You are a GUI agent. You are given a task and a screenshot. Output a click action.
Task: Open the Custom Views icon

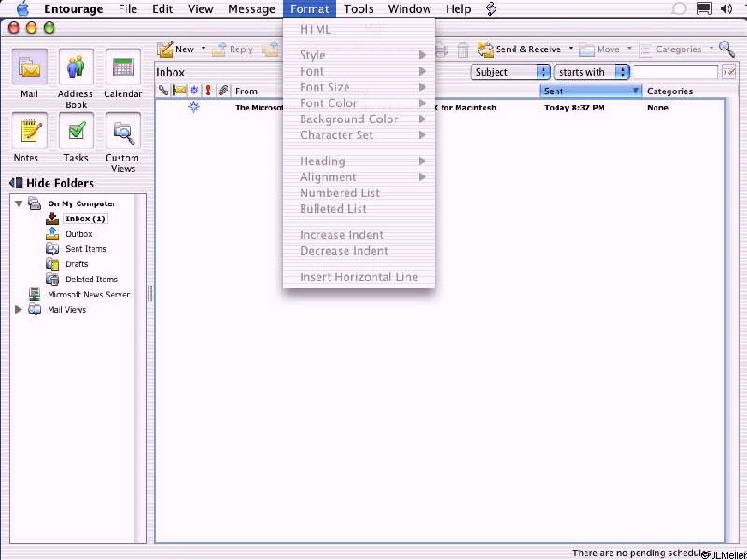[x=123, y=131]
